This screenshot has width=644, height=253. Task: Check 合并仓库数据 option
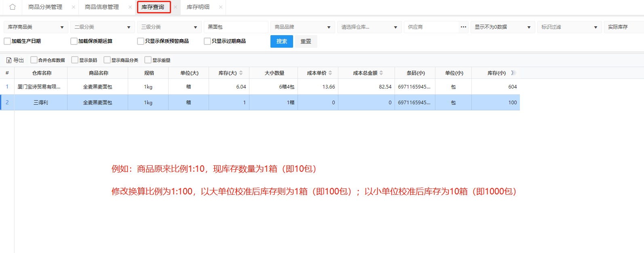click(34, 60)
